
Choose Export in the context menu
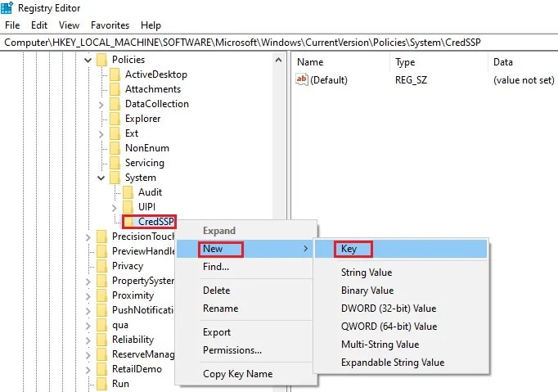tap(246, 332)
